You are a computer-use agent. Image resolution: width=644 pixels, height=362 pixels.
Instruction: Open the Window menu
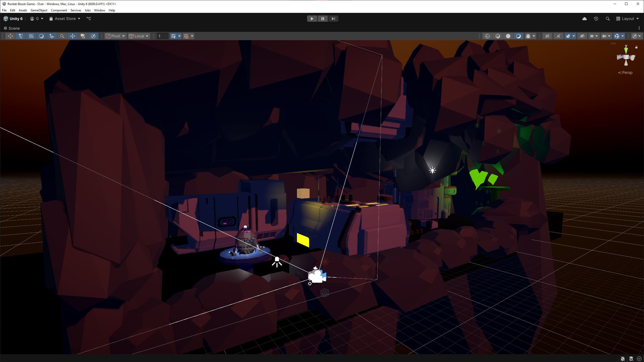[99, 10]
